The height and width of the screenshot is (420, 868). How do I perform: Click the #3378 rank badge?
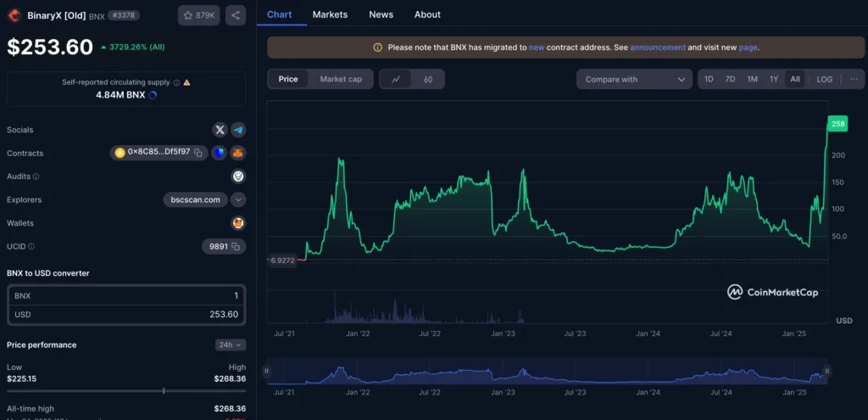pyautogui.click(x=124, y=15)
